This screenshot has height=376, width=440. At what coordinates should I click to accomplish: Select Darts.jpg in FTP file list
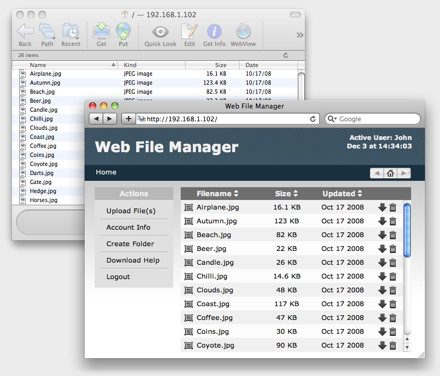point(41,173)
